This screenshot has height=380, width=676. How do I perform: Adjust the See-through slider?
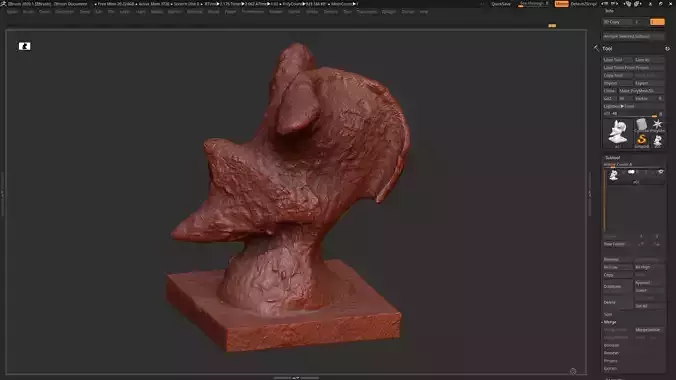[x=534, y=4]
